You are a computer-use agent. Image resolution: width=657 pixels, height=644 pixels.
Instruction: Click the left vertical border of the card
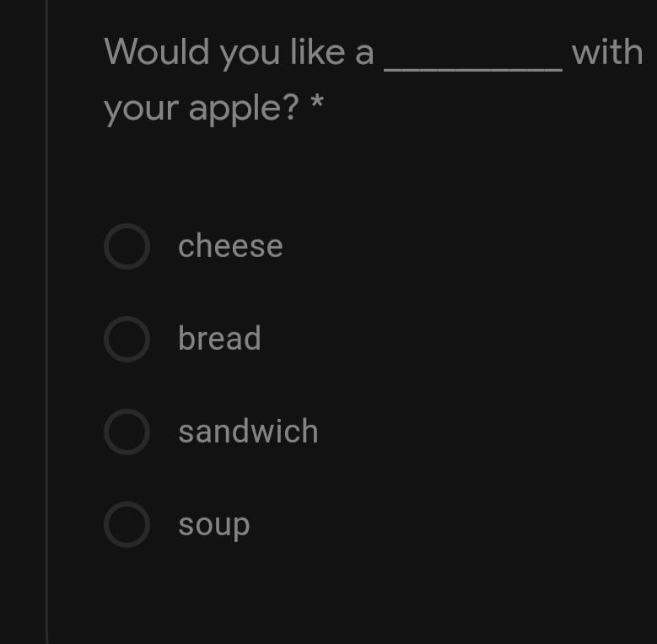47,337
